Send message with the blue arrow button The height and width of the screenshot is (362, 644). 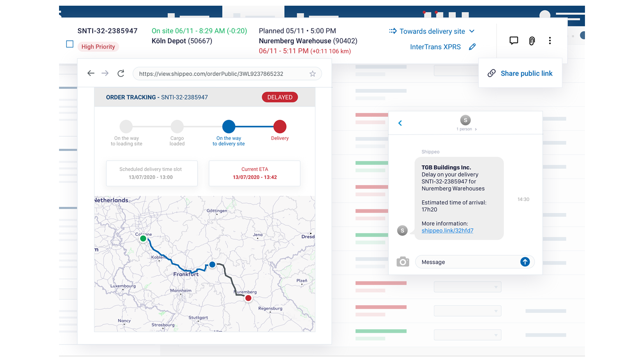coord(525,262)
